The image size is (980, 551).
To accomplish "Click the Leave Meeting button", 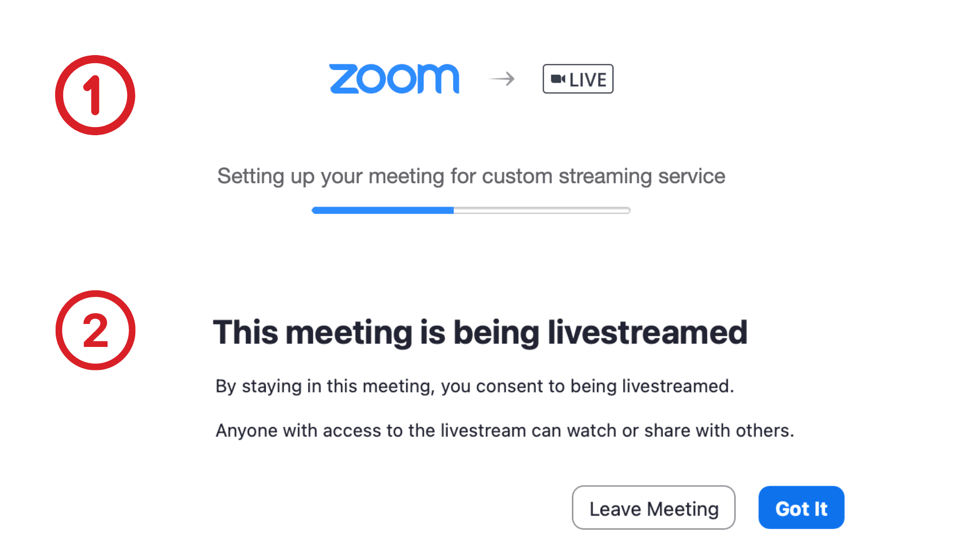I will click(x=653, y=508).
